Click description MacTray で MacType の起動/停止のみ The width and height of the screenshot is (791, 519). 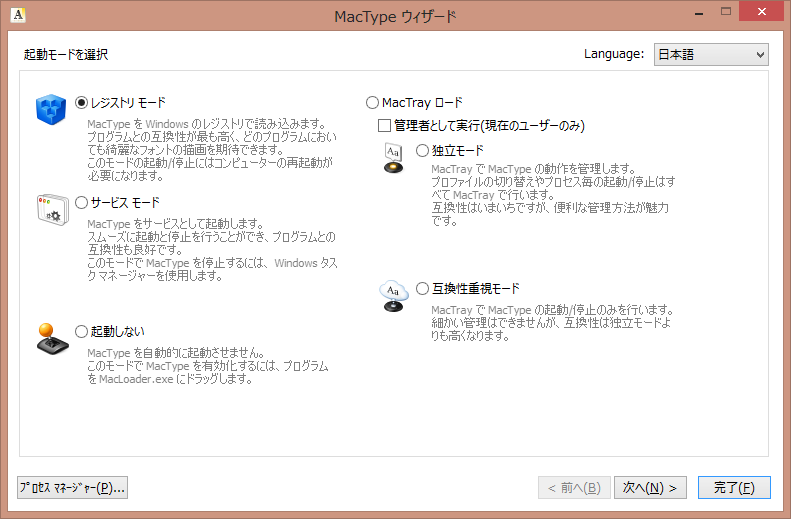click(552, 323)
